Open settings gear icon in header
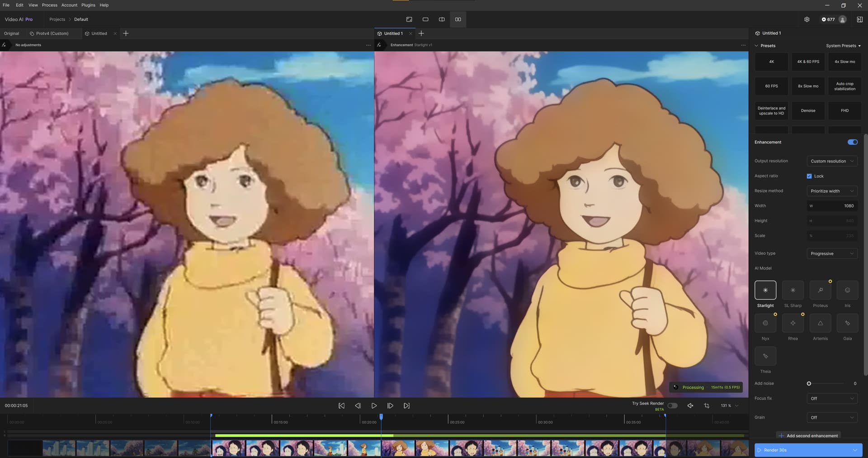 coord(807,19)
